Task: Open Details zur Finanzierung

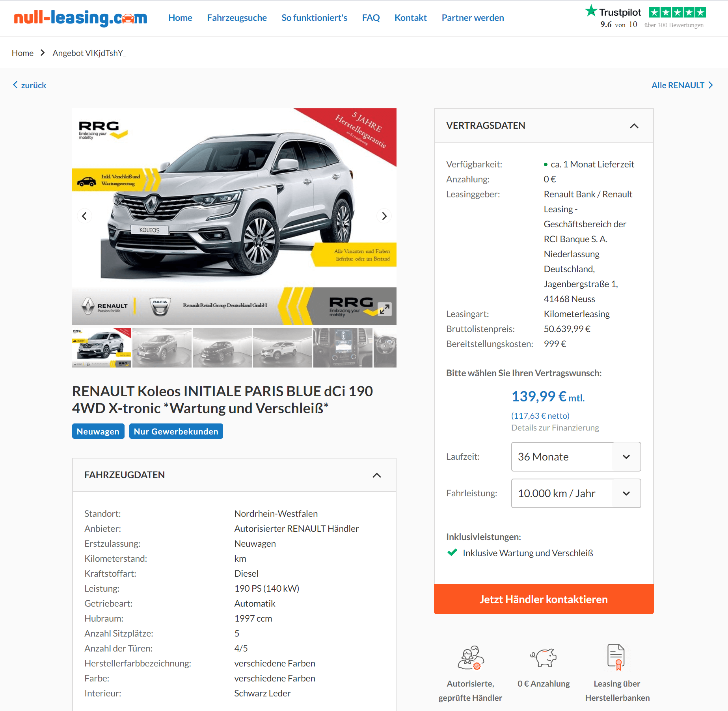Action: tap(555, 428)
